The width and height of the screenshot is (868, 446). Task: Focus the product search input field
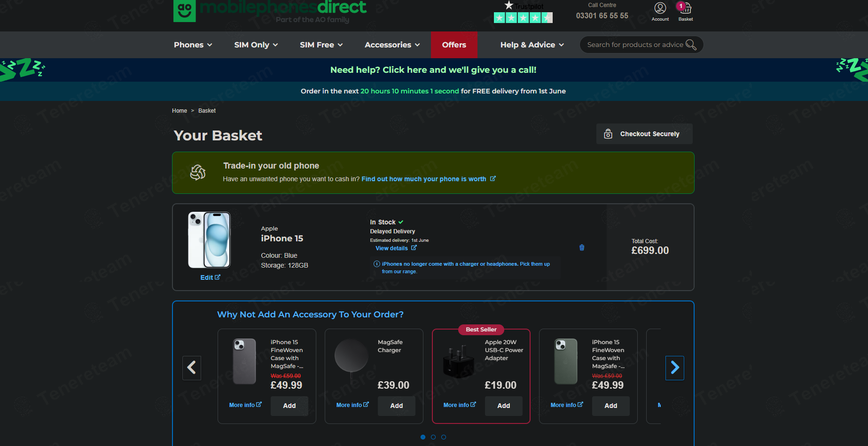(x=634, y=45)
